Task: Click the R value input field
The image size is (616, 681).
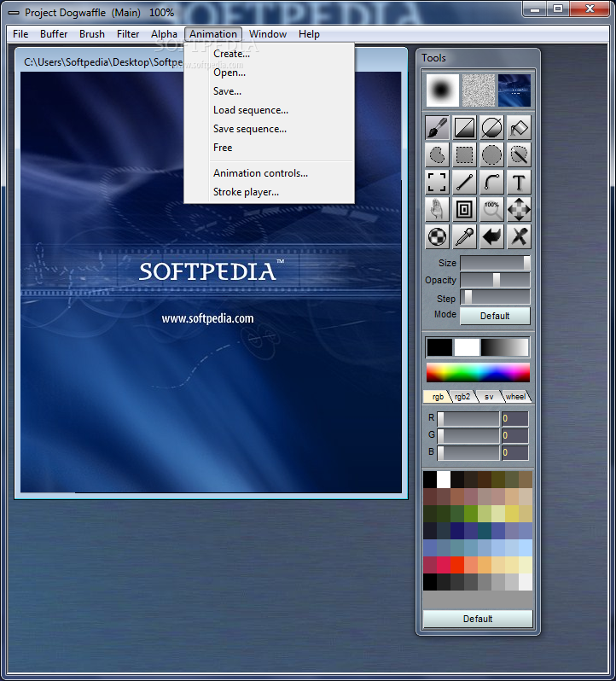Action: [514, 419]
